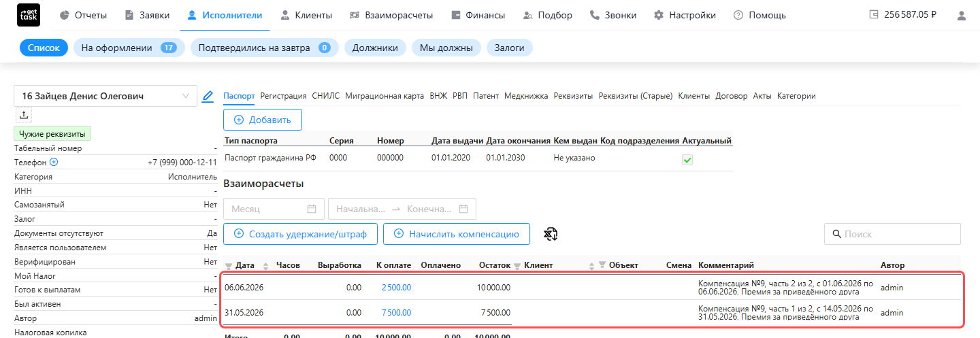Switch to the Категории tab
This screenshot has height=338, width=980.
796,96
